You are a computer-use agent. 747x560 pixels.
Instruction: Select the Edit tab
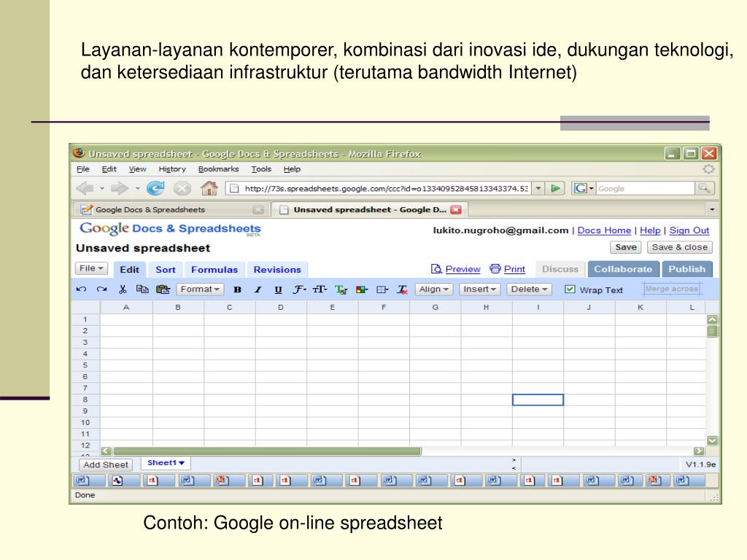(x=130, y=270)
